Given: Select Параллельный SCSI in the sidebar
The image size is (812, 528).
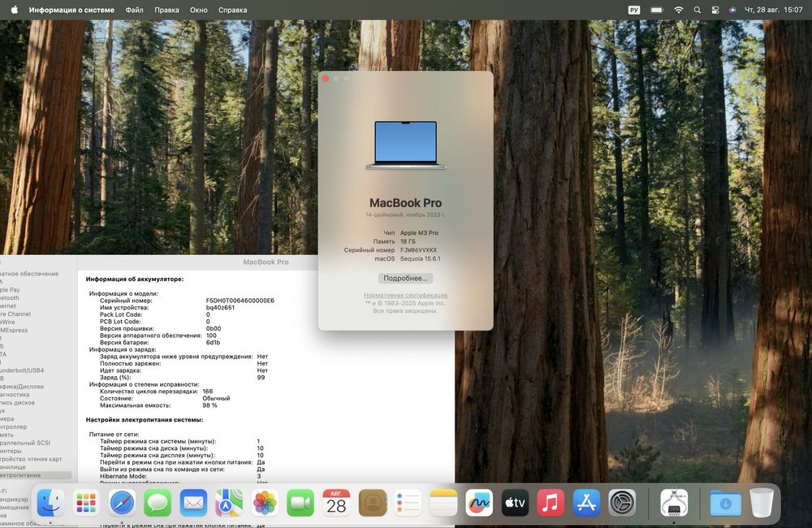Looking at the screenshot, I should tap(25, 443).
